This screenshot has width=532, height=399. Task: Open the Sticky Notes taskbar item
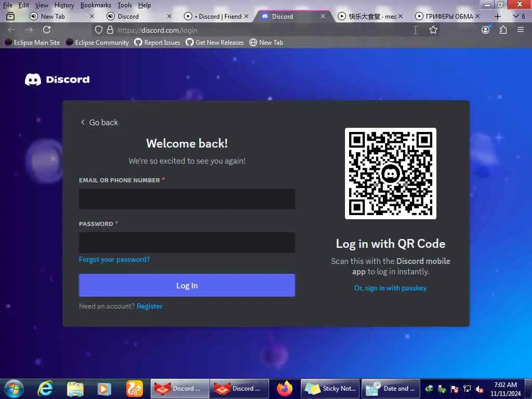[330, 389]
